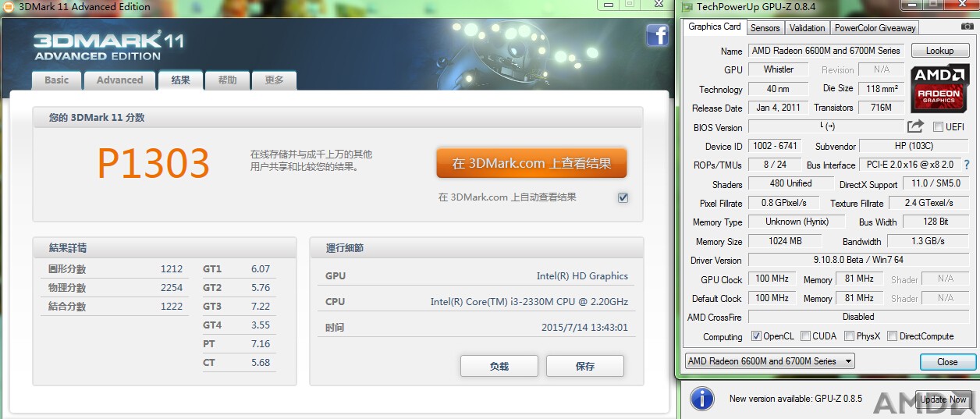The width and height of the screenshot is (980, 419).
Task: Click the Intel(R) HD Graphics GPU text
Action: [582, 276]
